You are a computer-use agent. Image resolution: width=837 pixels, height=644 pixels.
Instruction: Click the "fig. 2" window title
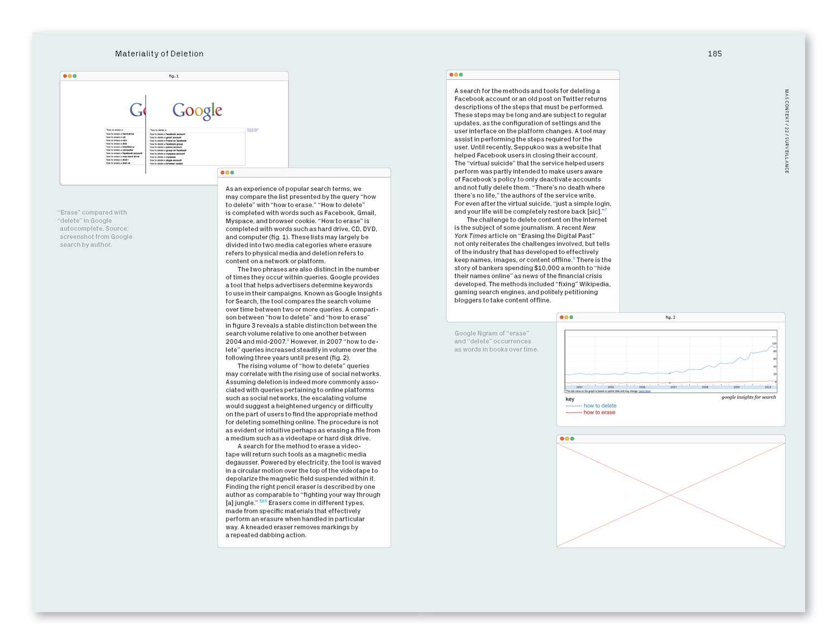click(670, 317)
